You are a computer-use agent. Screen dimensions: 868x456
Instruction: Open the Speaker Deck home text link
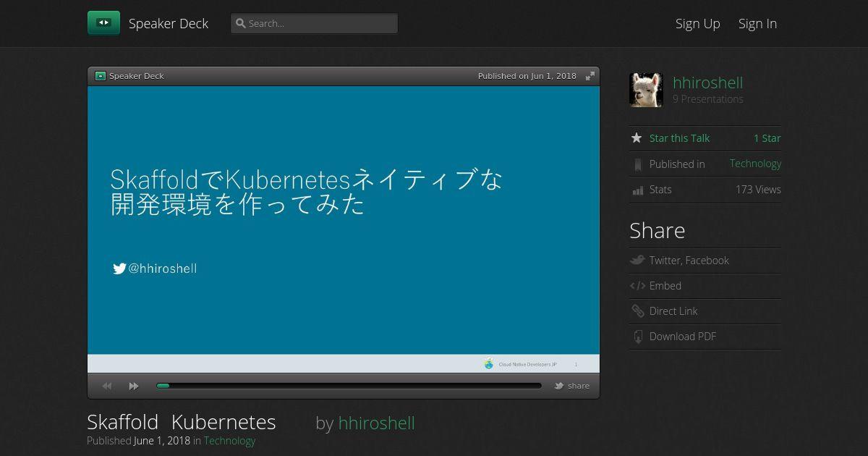coord(169,23)
